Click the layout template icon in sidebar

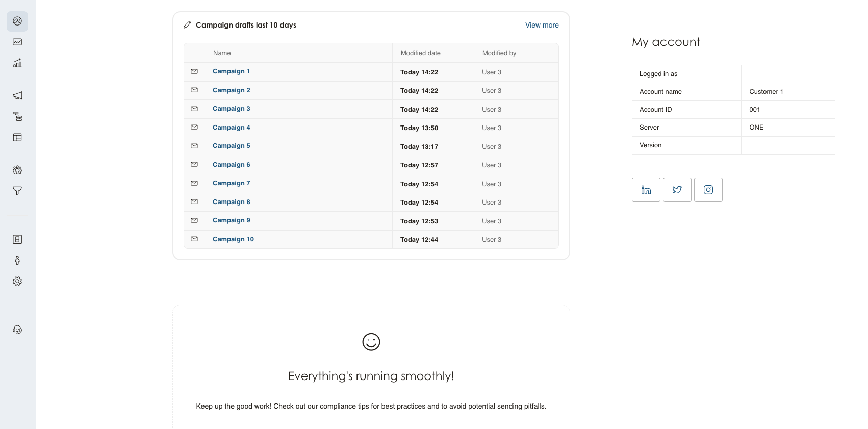pos(17,138)
